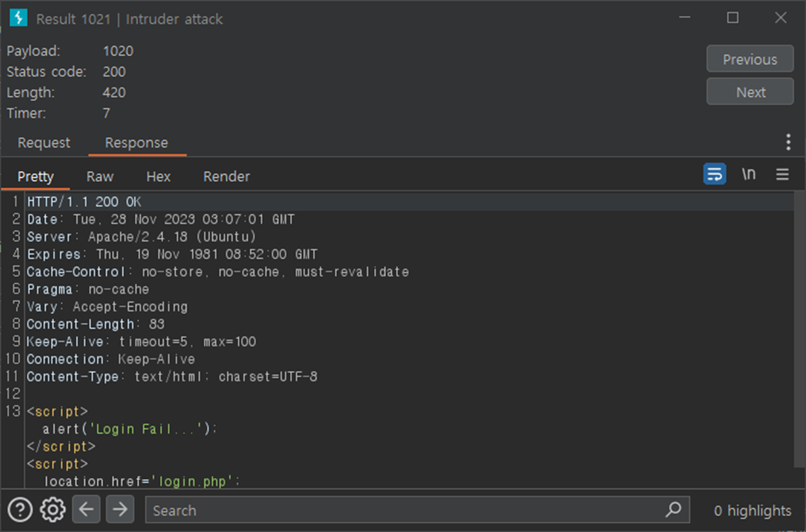Click the Keep-Alive timeout header line
806x532 pixels.
coord(141,342)
